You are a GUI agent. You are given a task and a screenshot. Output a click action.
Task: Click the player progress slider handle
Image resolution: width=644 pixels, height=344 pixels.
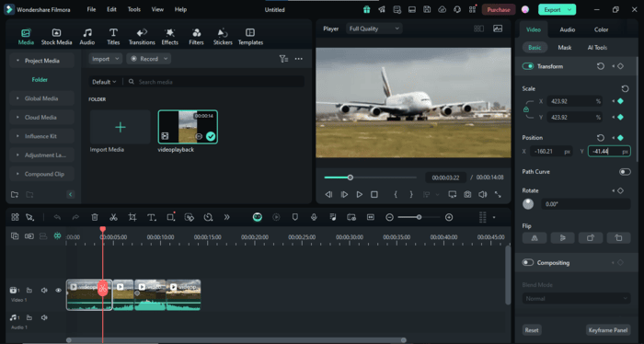[x=351, y=178]
